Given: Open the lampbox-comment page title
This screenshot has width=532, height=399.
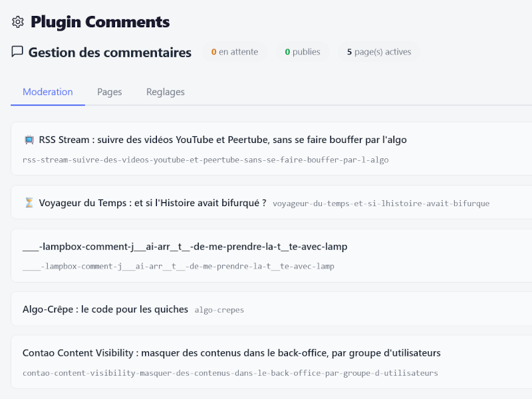Looking at the screenshot, I should [185, 247].
